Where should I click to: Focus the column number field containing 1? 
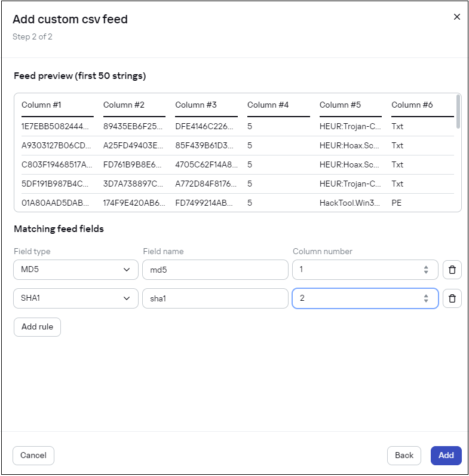pyautogui.click(x=355, y=270)
